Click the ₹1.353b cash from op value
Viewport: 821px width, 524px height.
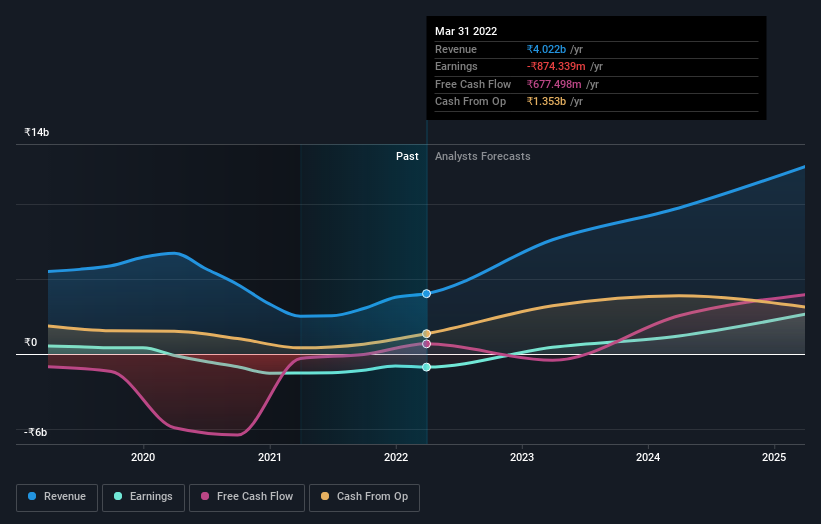[x=546, y=102]
